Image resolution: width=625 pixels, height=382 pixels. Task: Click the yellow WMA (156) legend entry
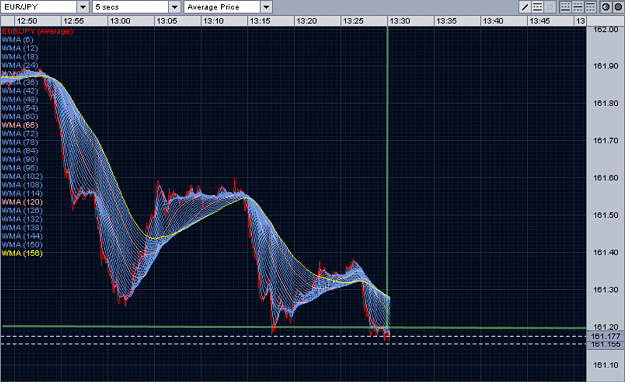click(x=22, y=253)
